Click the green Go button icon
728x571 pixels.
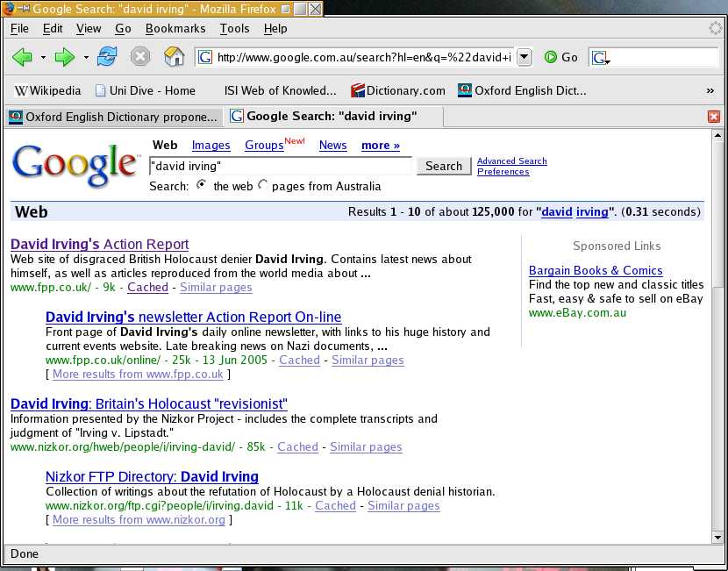pyautogui.click(x=551, y=57)
